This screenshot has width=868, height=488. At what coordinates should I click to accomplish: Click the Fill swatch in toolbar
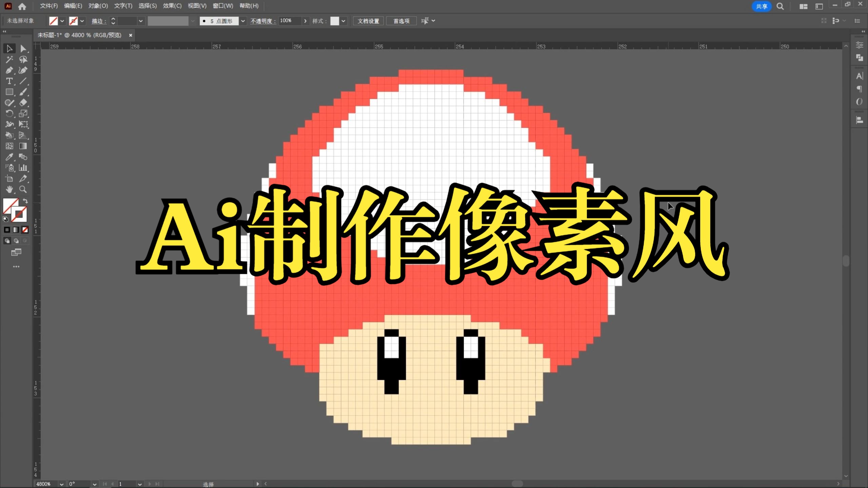pyautogui.click(x=9, y=205)
